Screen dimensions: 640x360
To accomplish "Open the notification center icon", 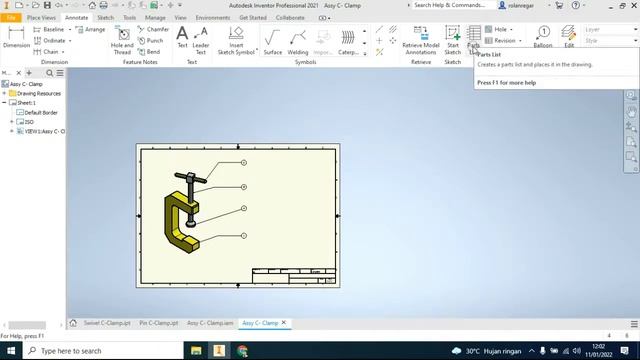I will pyautogui.click(x=624, y=351).
